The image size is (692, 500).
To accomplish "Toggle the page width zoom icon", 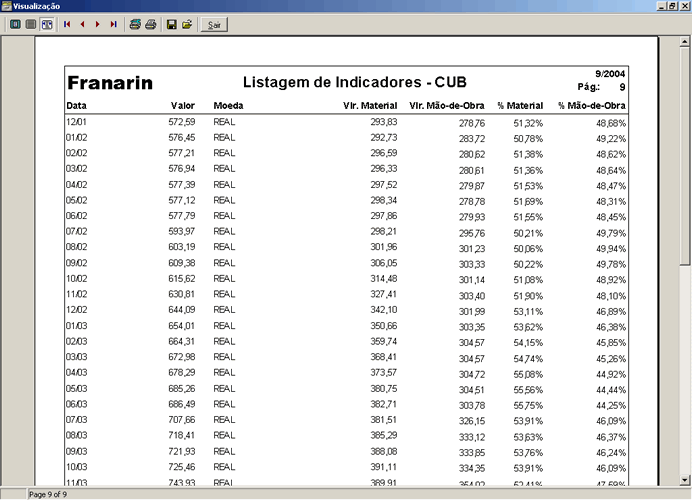I will pyautogui.click(x=47, y=24).
